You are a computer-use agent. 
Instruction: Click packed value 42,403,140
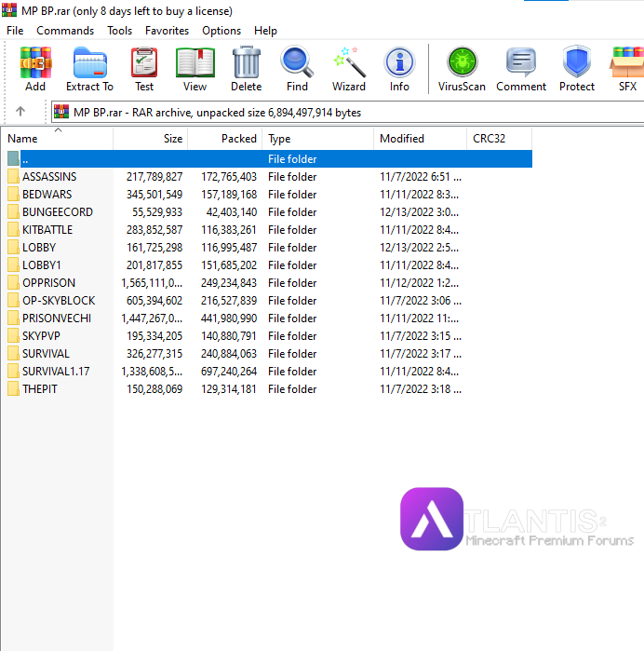(x=232, y=212)
